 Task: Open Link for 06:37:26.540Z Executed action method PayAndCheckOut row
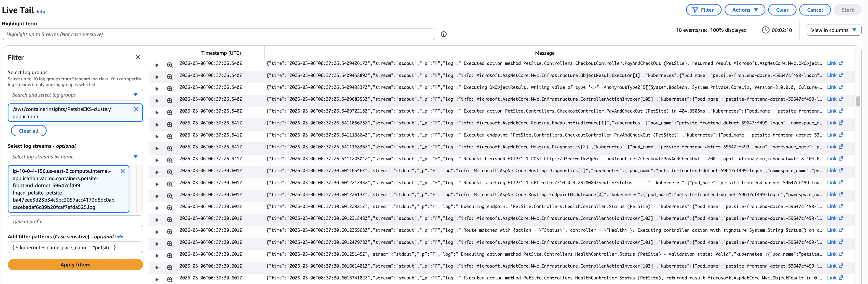click(x=835, y=63)
